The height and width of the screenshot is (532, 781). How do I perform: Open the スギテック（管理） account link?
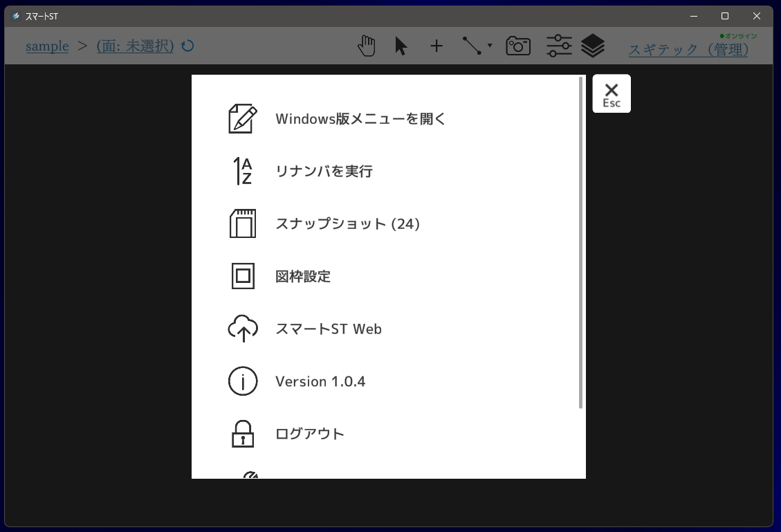(688, 50)
